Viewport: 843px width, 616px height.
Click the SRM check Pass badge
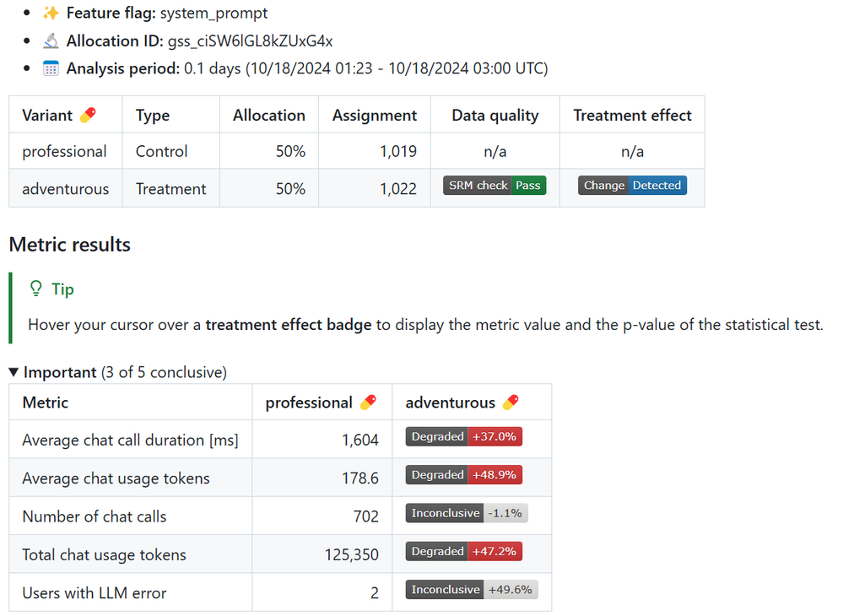(494, 186)
